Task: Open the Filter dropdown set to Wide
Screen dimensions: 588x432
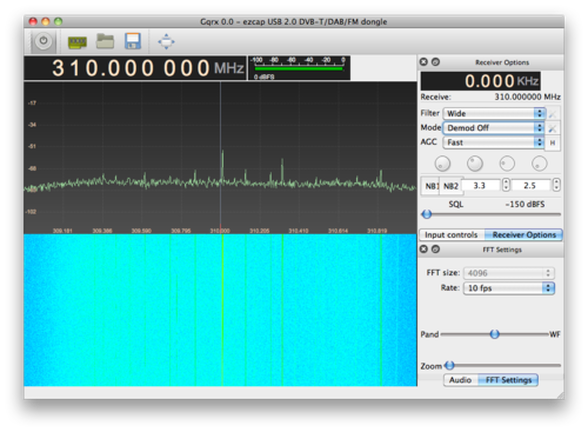Action: (494, 113)
